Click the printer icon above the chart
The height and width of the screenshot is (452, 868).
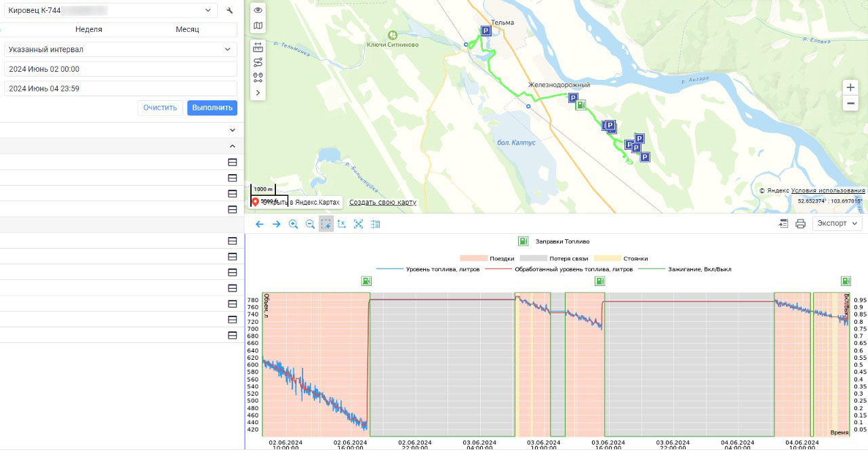[800, 224]
